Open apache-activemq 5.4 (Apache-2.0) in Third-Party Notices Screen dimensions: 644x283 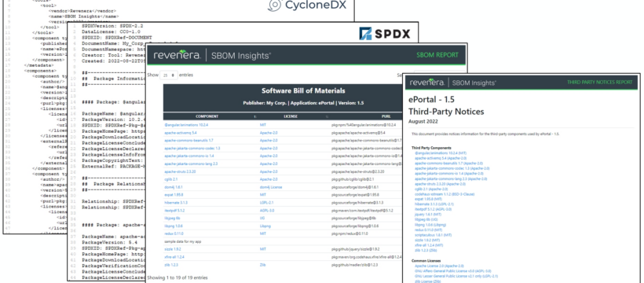click(441, 158)
